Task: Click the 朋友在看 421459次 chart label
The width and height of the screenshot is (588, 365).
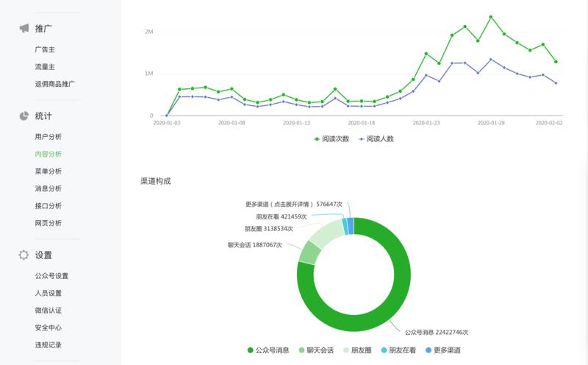Action: click(x=282, y=216)
